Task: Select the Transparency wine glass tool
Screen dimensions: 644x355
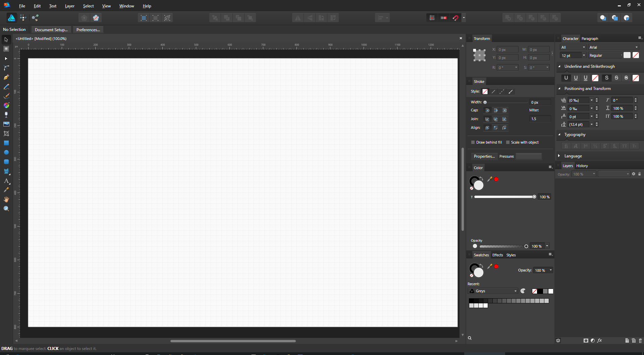Action: click(6, 115)
